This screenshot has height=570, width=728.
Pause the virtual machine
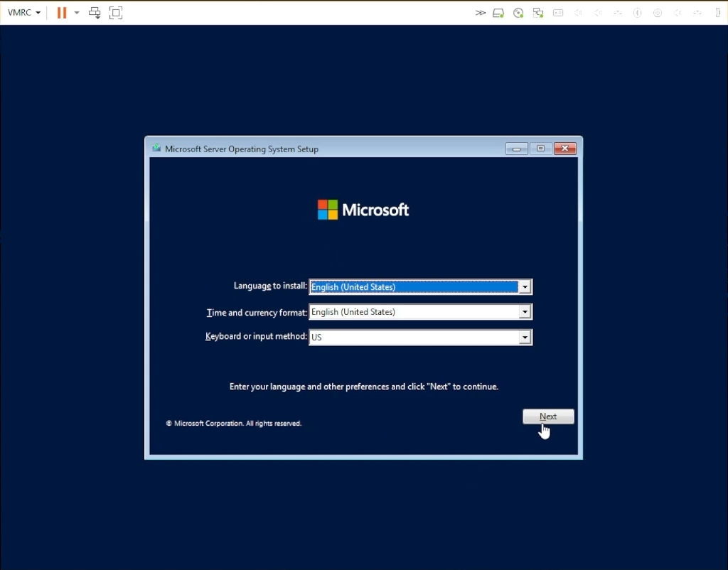[62, 12]
